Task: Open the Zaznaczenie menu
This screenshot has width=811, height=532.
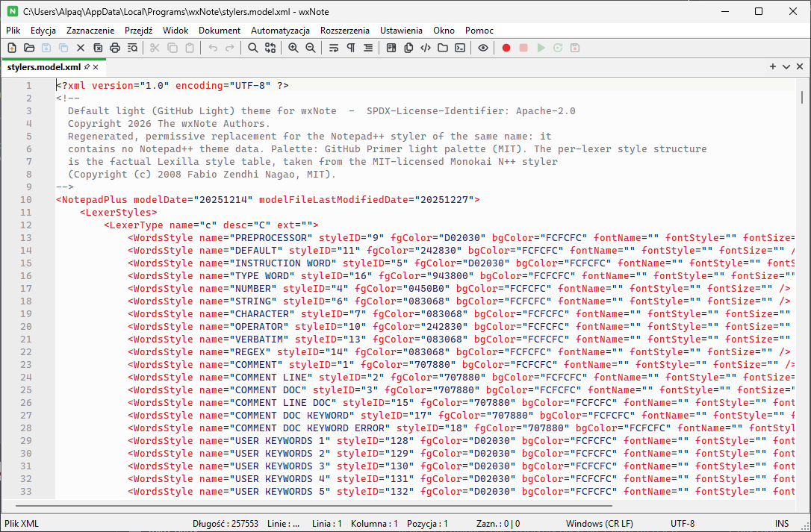Action: tap(90, 31)
